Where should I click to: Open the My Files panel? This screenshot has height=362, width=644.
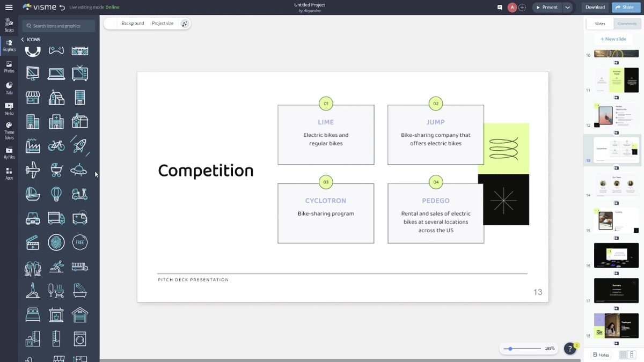9,151
